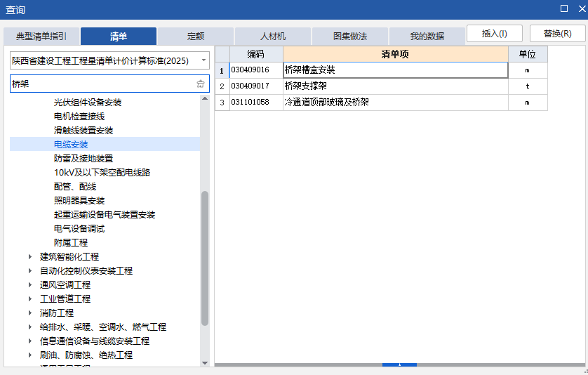The width and height of the screenshot is (588, 375).
Task: Click the tree scrollbar up arrow
Action: (x=205, y=98)
